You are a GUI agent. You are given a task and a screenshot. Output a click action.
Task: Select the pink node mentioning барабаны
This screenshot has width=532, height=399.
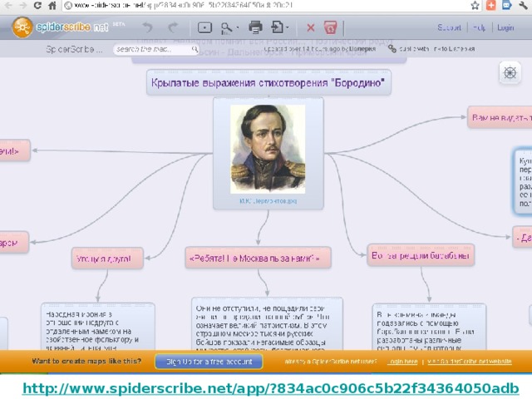coord(421,255)
